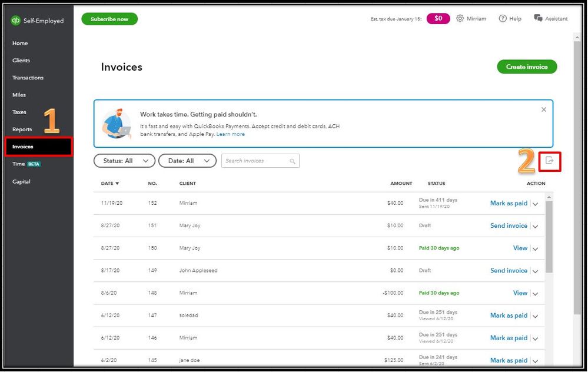Click 'Due in 411 days' status
The height and width of the screenshot is (372, 588).
(x=438, y=200)
